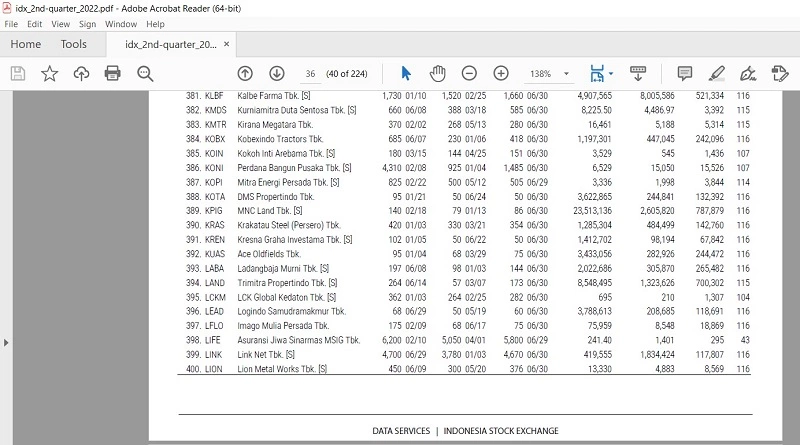Open fit page options dropdown arrow

(x=611, y=73)
